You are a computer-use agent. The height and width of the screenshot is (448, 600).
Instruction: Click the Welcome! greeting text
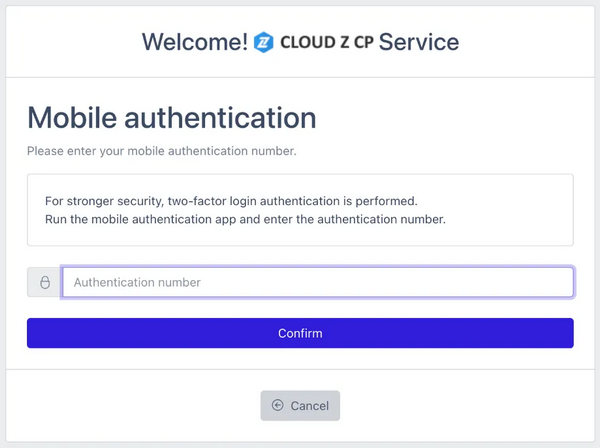[195, 42]
